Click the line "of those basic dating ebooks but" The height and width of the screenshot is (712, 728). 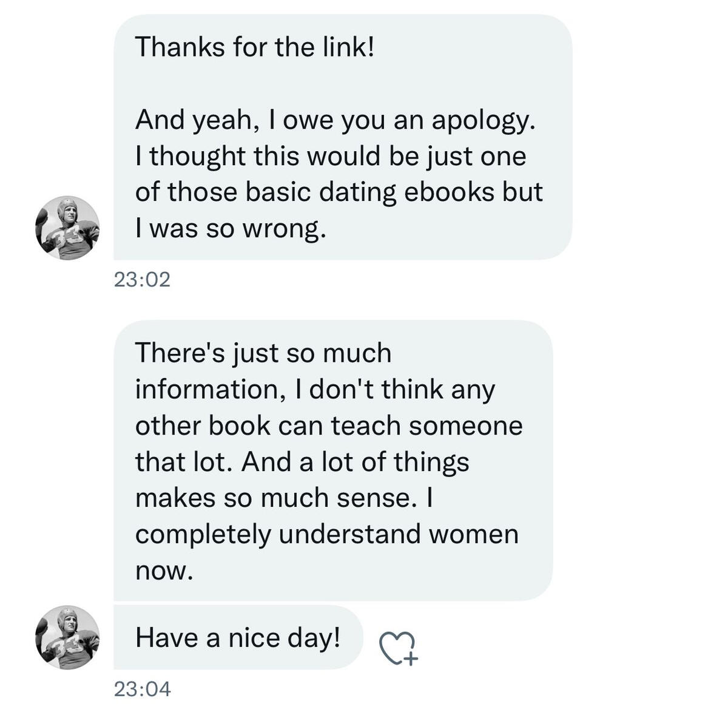(x=339, y=192)
